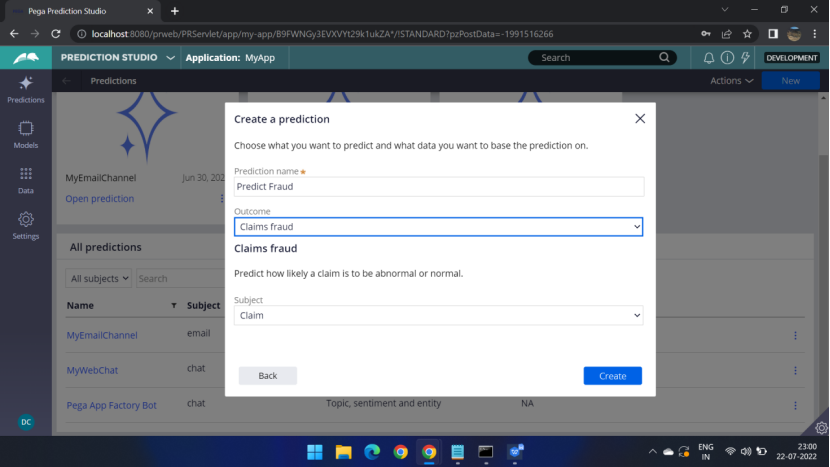Click the info circle icon in header
Image resolution: width=830 pixels, height=467 pixels.
(727, 58)
